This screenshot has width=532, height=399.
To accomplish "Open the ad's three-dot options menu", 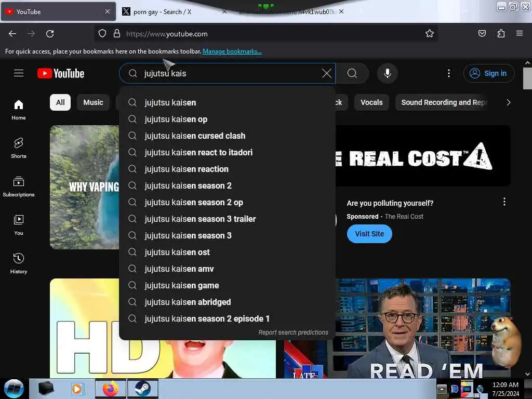I will [x=504, y=202].
